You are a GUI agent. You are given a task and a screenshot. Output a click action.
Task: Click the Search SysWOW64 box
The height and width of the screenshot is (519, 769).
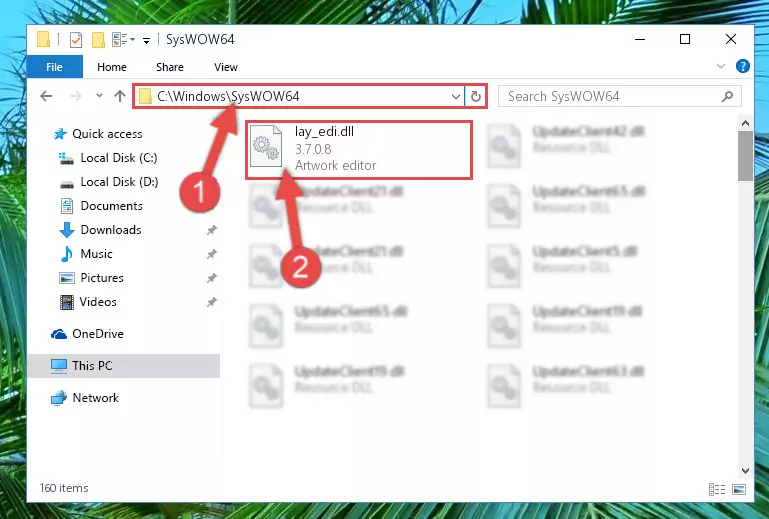(619, 96)
